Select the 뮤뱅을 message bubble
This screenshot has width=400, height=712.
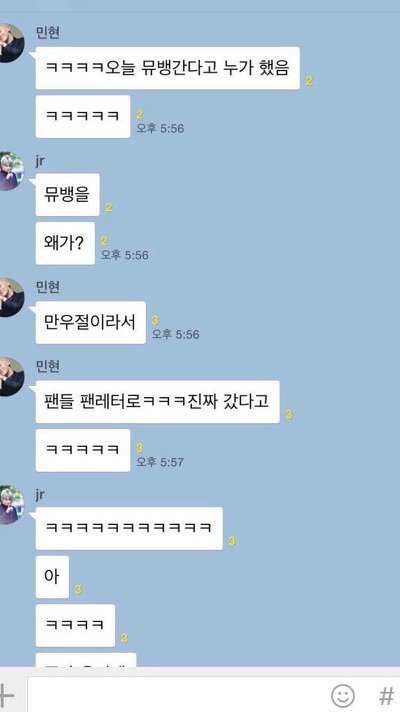[x=67, y=194]
